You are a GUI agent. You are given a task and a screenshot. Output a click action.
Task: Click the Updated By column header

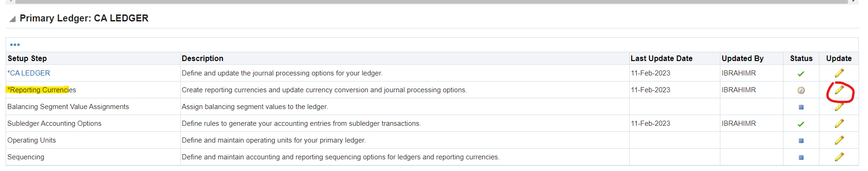tap(742, 58)
